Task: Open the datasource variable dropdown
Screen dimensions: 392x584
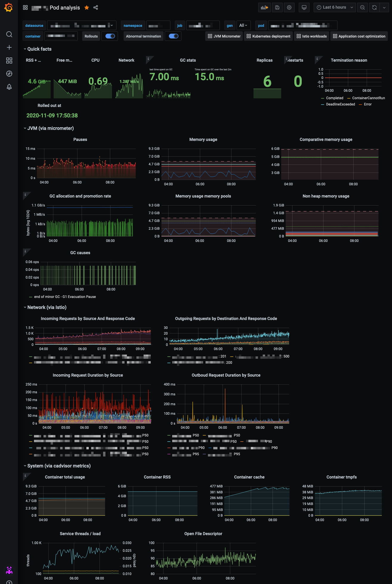Action: click(x=82, y=26)
